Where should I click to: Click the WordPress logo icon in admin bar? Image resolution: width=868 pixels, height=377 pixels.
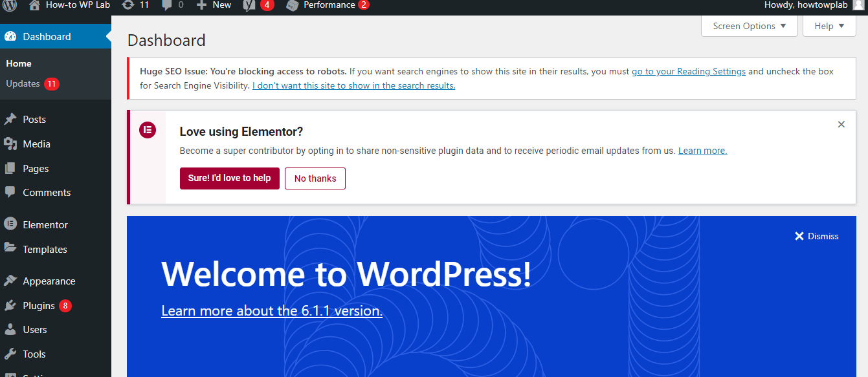point(10,5)
